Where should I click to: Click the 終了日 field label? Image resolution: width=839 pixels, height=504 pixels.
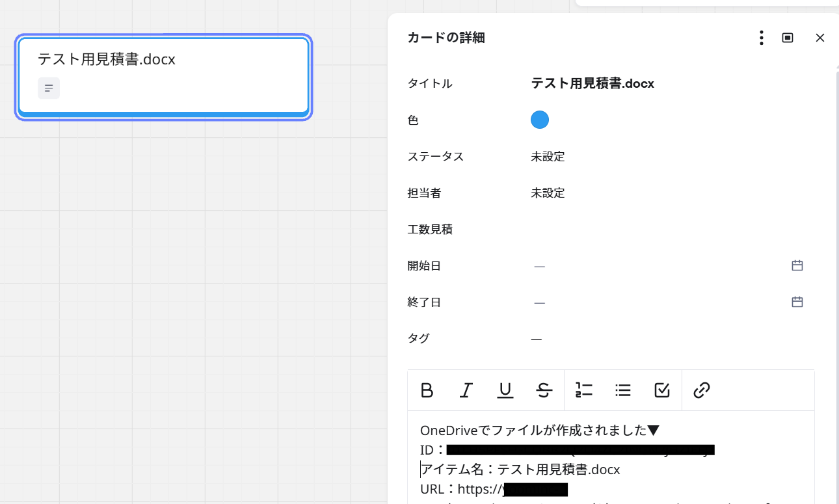[424, 302]
